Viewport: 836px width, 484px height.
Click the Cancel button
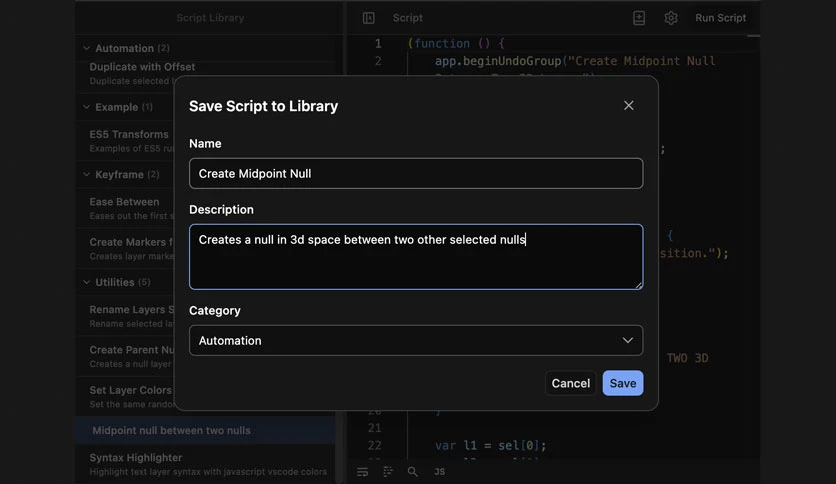pyautogui.click(x=570, y=383)
